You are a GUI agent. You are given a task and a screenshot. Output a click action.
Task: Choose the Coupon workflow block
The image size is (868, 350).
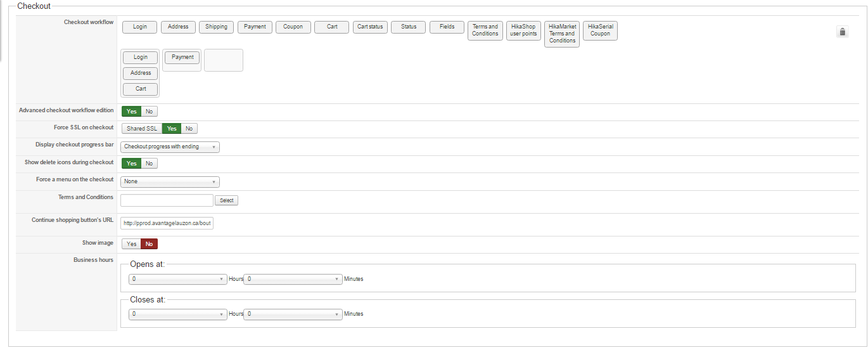[x=293, y=27]
